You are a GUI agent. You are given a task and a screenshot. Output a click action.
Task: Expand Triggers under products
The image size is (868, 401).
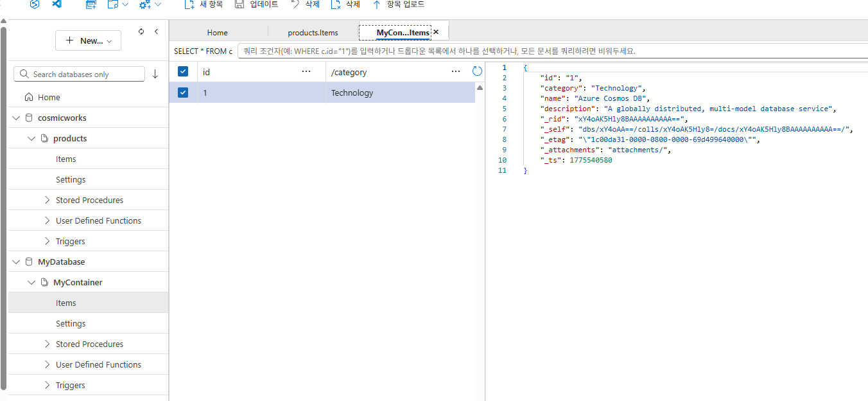tap(47, 241)
